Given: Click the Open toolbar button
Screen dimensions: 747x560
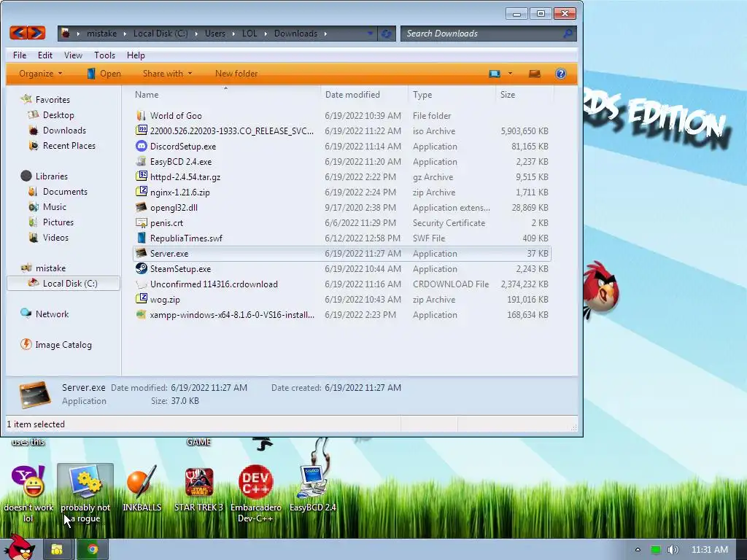Looking at the screenshot, I should click(104, 74).
